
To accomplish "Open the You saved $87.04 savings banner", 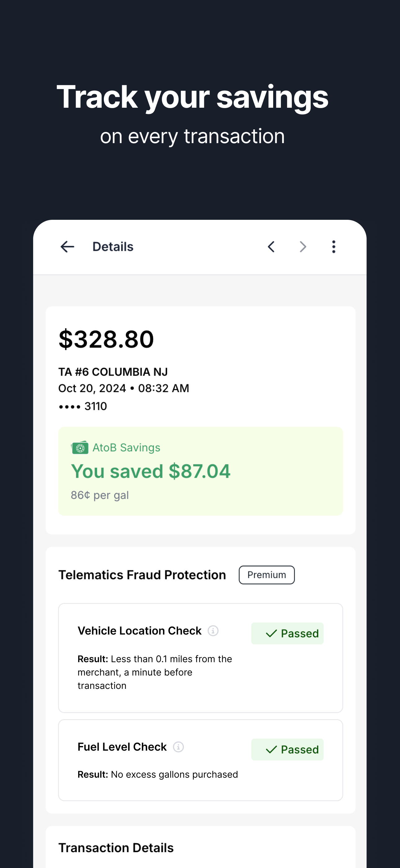I will click(x=201, y=471).
